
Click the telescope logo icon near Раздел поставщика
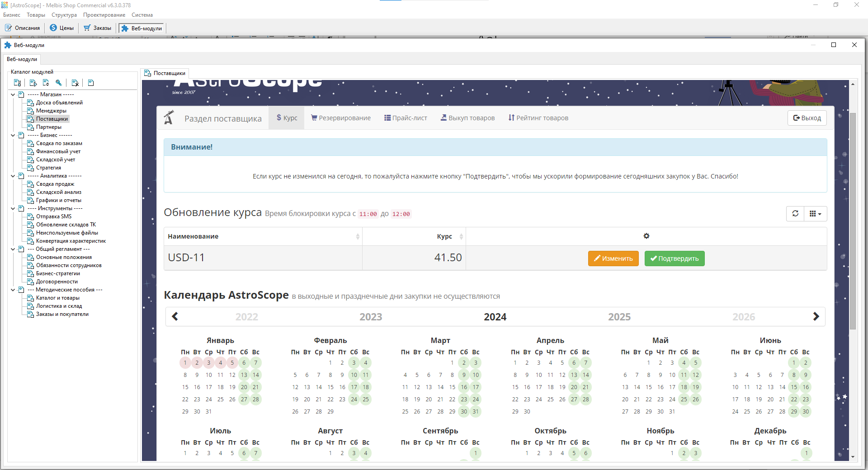point(169,117)
